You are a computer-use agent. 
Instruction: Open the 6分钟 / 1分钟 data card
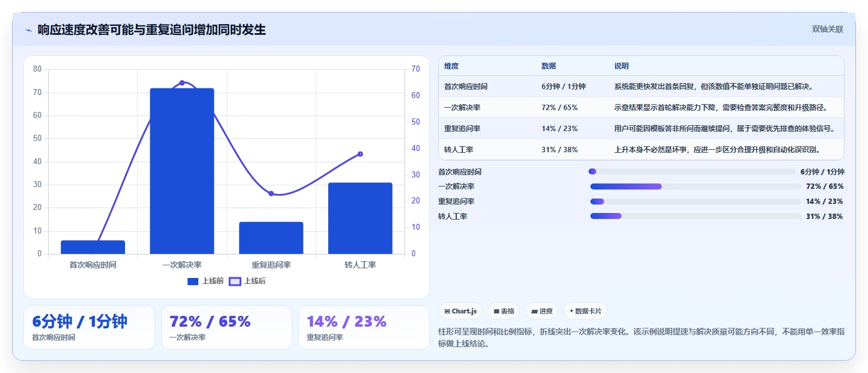click(89, 327)
